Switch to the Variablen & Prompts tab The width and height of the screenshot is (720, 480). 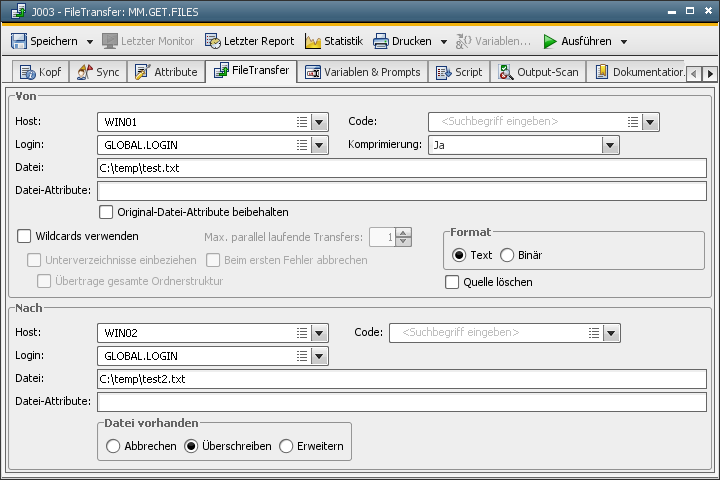[364, 72]
